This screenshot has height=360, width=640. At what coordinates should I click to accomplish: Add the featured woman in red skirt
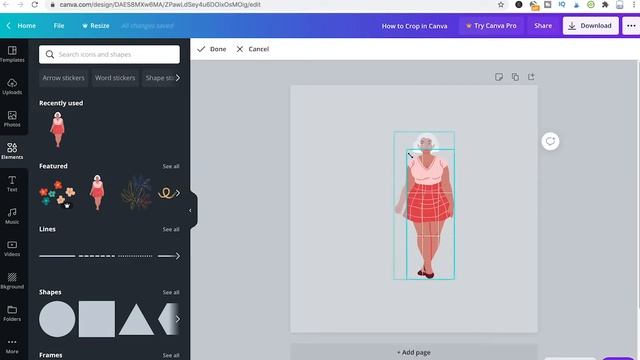point(97,193)
